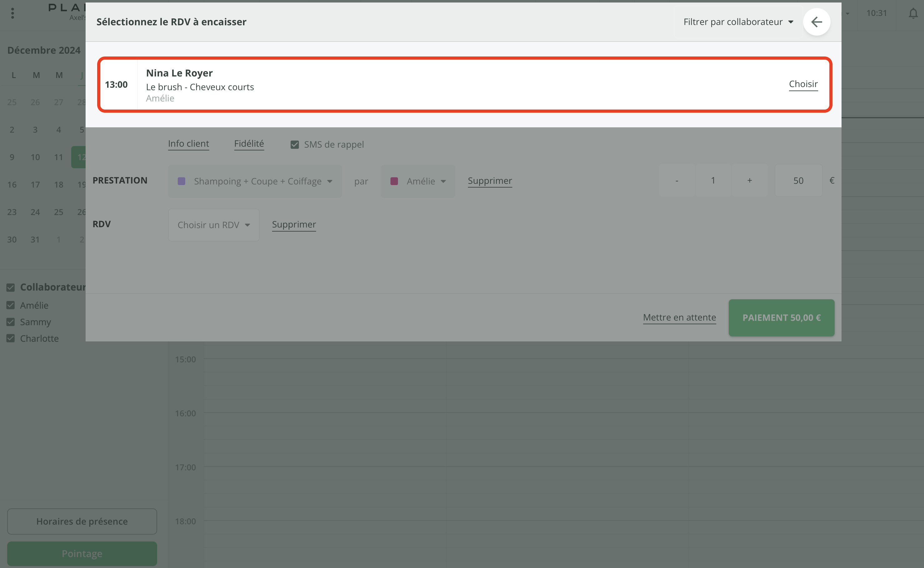Click the Mettre en attente link

pyautogui.click(x=679, y=317)
